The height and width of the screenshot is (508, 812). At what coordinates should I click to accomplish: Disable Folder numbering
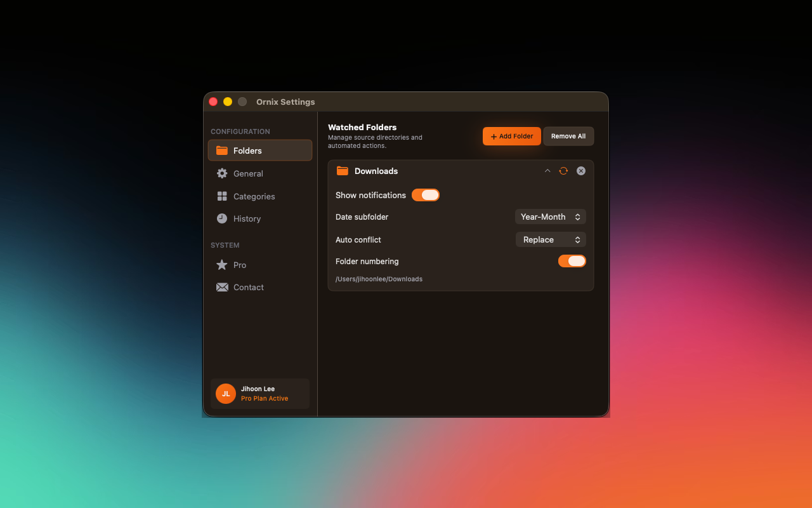(x=572, y=261)
